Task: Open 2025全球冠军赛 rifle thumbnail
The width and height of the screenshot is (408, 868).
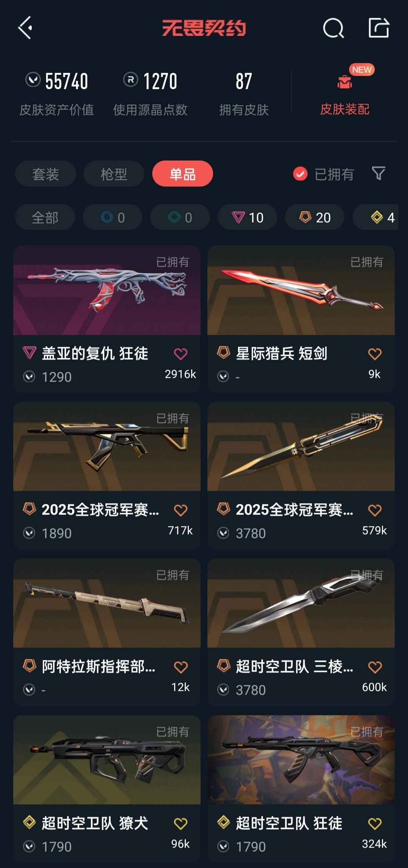Action: coord(107,446)
